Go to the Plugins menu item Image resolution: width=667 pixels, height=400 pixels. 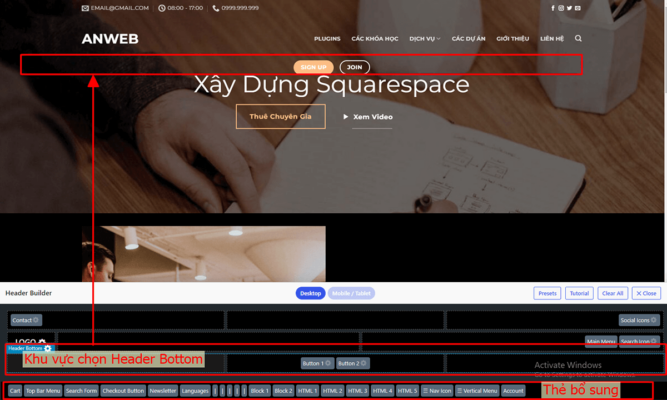coord(327,39)
